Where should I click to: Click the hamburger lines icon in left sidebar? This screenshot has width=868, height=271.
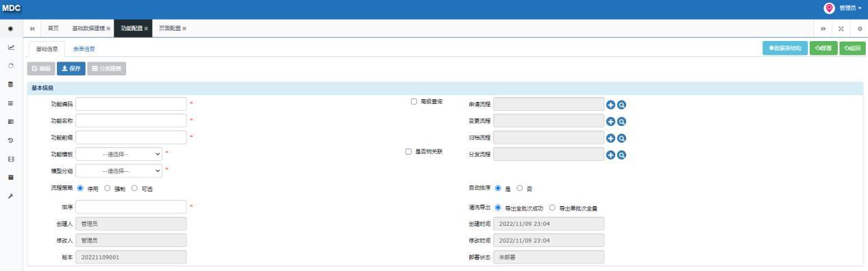click(x=10, y=103)
